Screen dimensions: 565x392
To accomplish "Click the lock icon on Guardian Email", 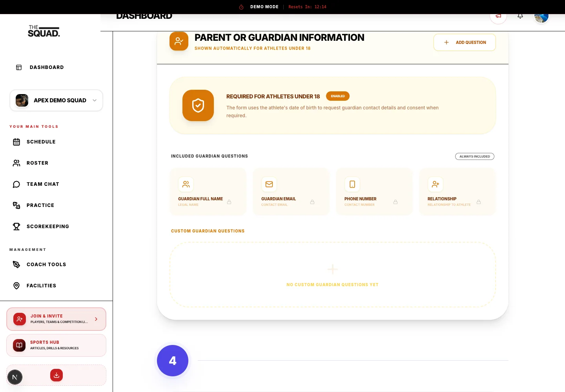I will [312, 202].
